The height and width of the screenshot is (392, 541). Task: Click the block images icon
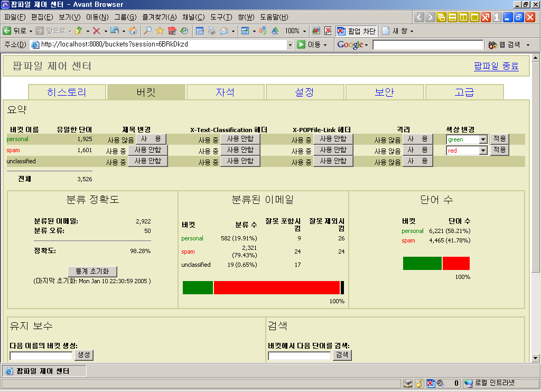pos(316,31)
